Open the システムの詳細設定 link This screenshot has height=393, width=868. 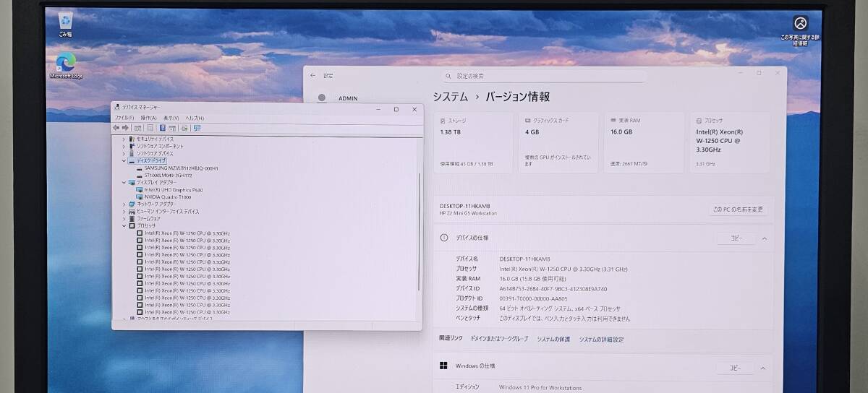coord(601,339)
